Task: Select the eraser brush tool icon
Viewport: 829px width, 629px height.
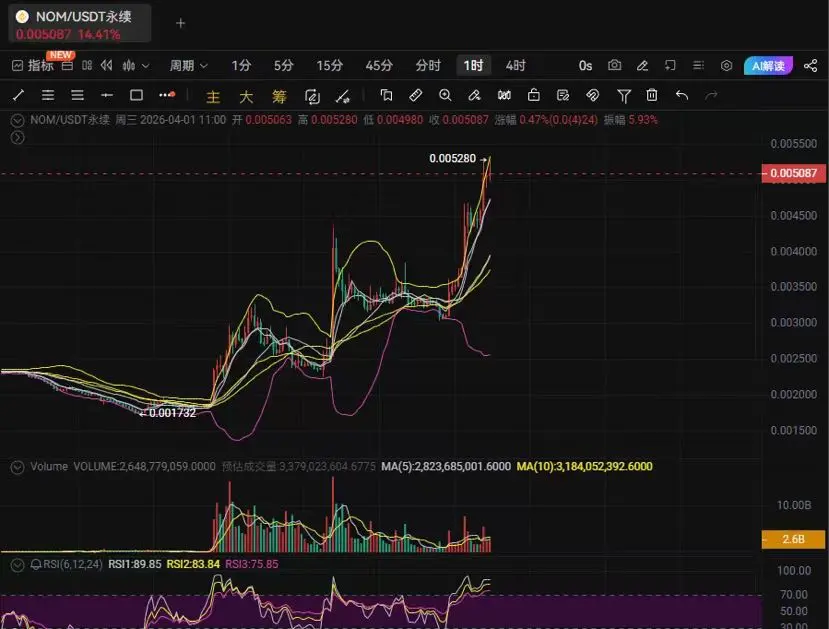Action: pyautogui.click(x=474, y=95)
